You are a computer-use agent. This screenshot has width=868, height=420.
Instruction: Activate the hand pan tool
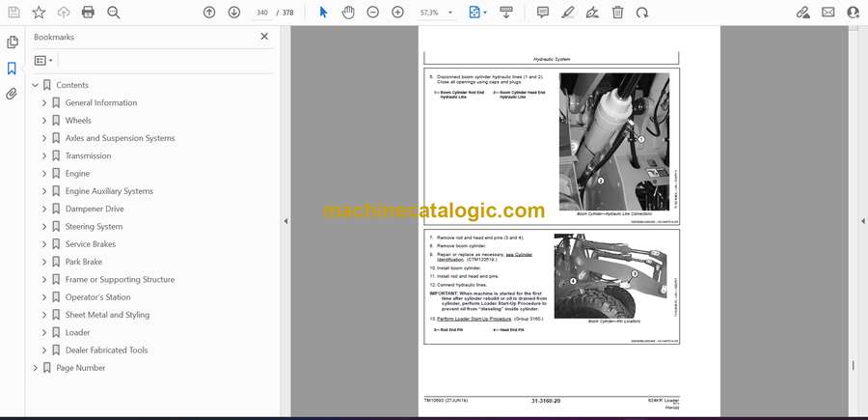click(348, 13)
